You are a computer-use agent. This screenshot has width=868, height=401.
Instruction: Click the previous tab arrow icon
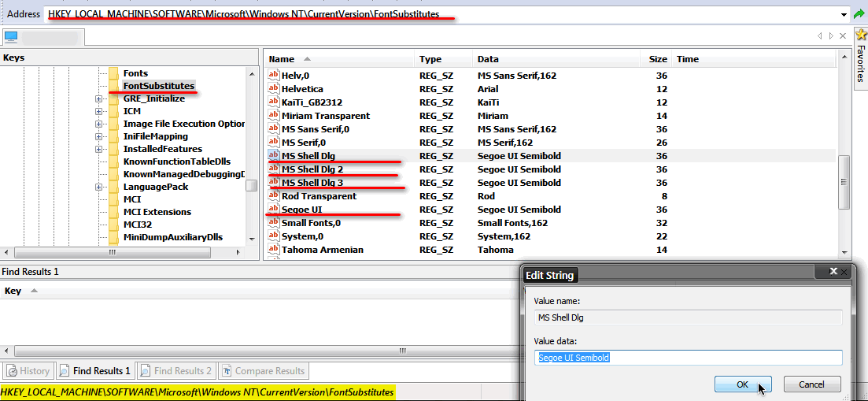[819, 36]
